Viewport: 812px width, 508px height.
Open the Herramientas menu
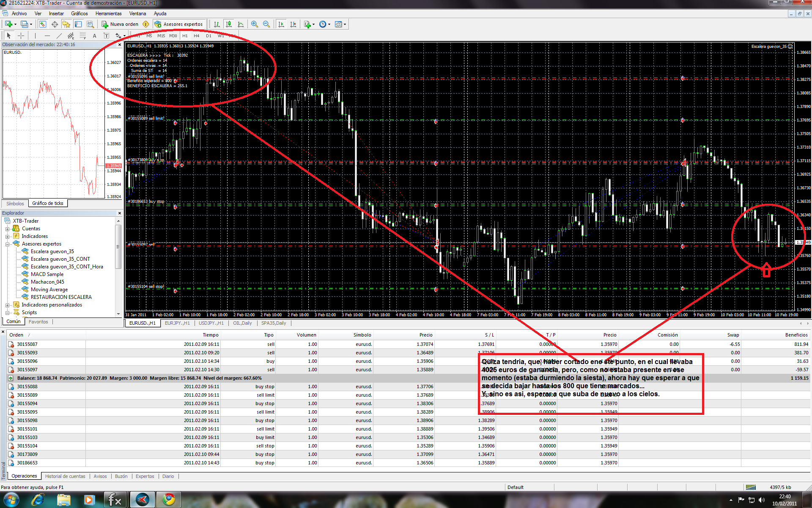click(x=108, y=14)
